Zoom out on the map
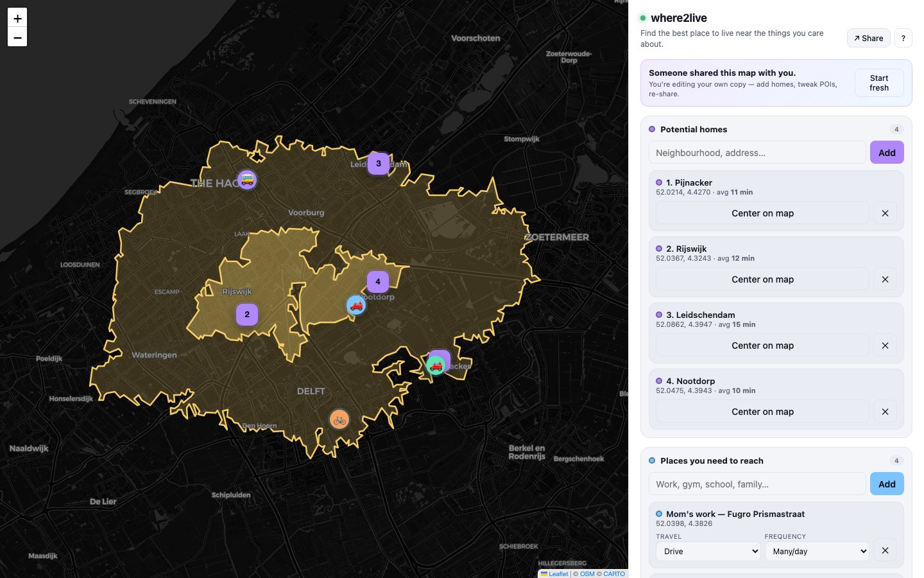Screen dimensions: 924x578 click(x=17, y=37)
